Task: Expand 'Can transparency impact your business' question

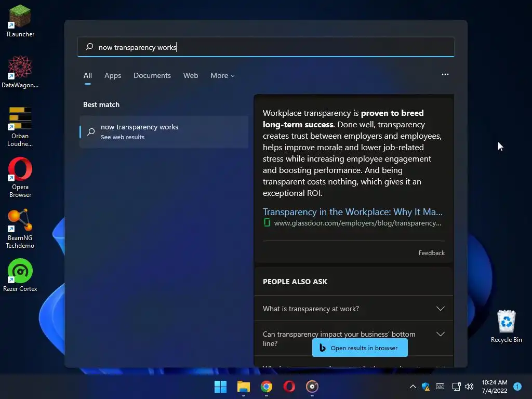Action: coord(353,338)
